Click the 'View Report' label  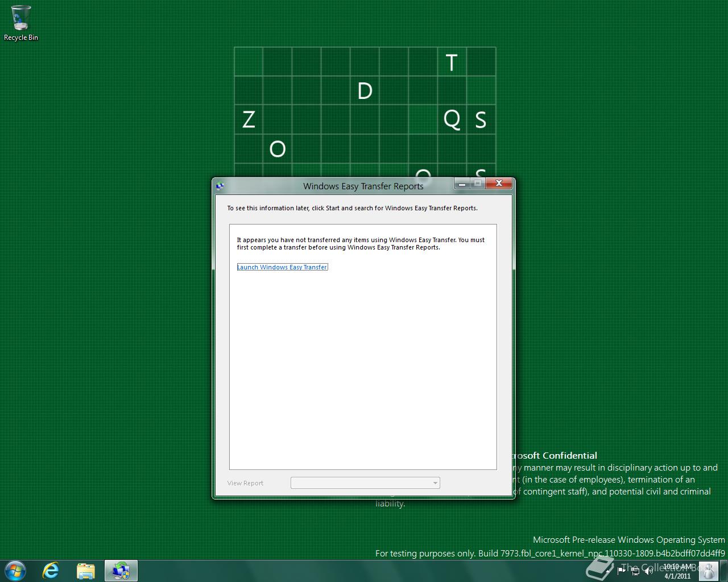[245, 483]
